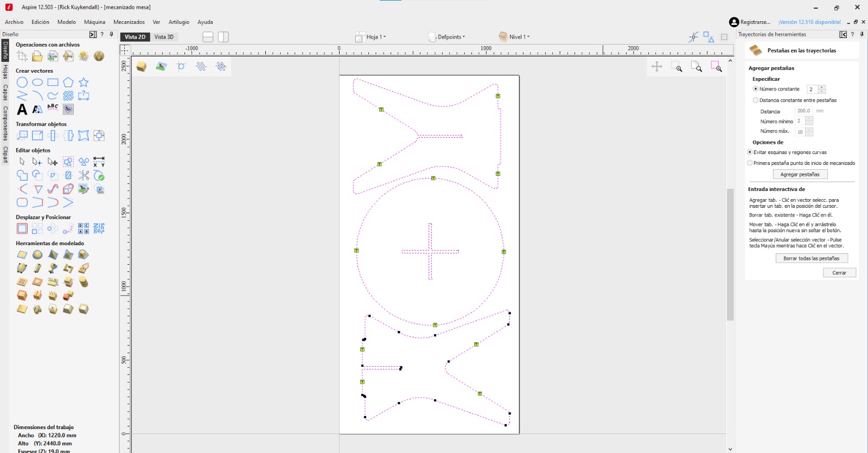The width and height of the screenshot is (868, 453).
Task: Open the Measure dimension X Y tool
Action: click(99, 162)
